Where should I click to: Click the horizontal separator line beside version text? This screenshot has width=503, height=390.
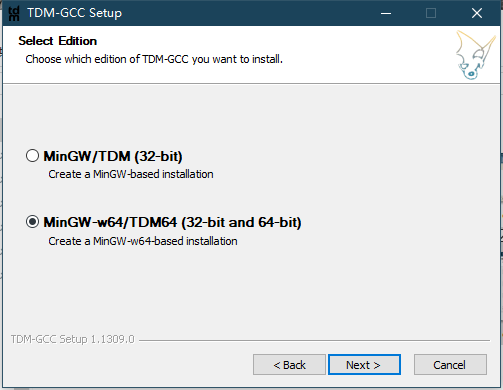pyautogui.click(x=314, y=340)
